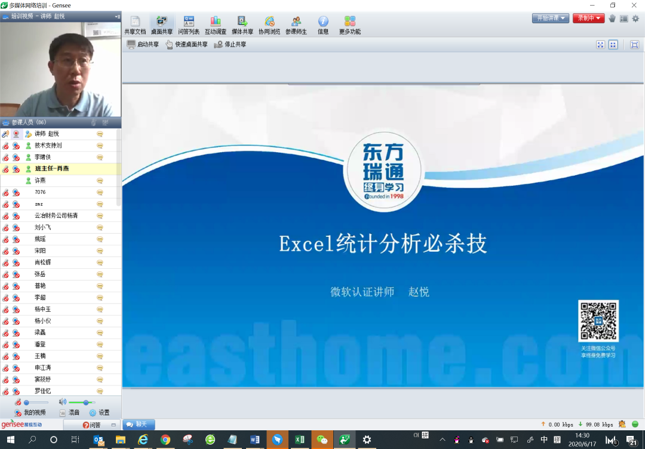Image resolution: width=645 pixels, height=449 pixels.
Task: Click the 更多功能 more functions icon
Action: 350,25
